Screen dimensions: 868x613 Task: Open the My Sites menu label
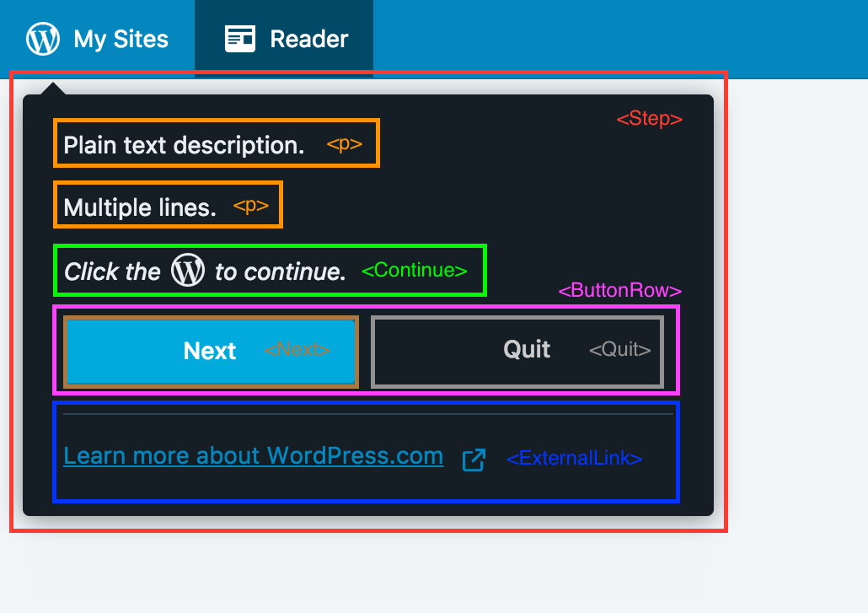(121, 40)
